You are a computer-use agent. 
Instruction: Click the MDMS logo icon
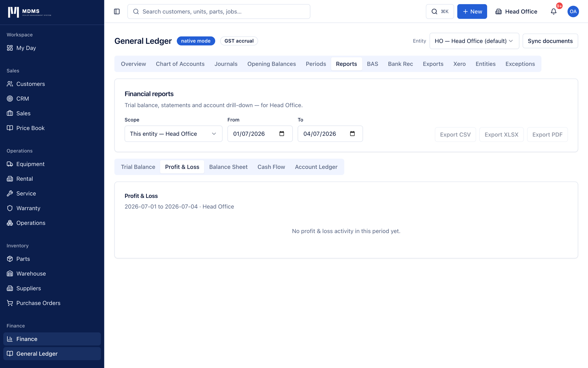(14, 12)
